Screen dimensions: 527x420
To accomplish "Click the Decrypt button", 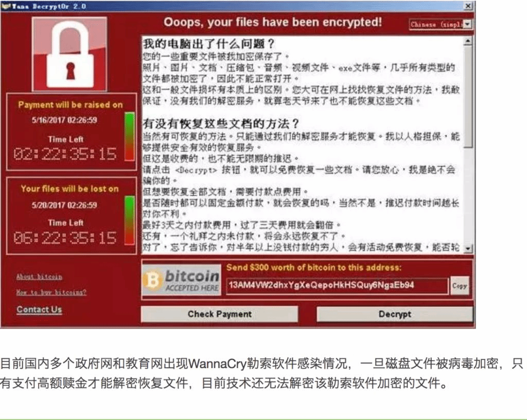I will (395, 314).
